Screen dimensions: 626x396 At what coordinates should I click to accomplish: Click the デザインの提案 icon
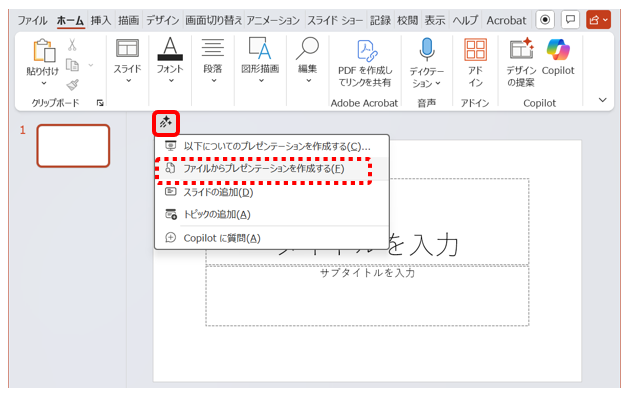[x=521, y=49]
